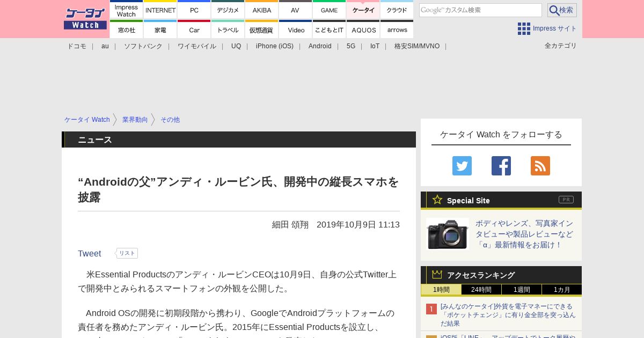Click the アクセスランキング crown icon

pos(437,275)
